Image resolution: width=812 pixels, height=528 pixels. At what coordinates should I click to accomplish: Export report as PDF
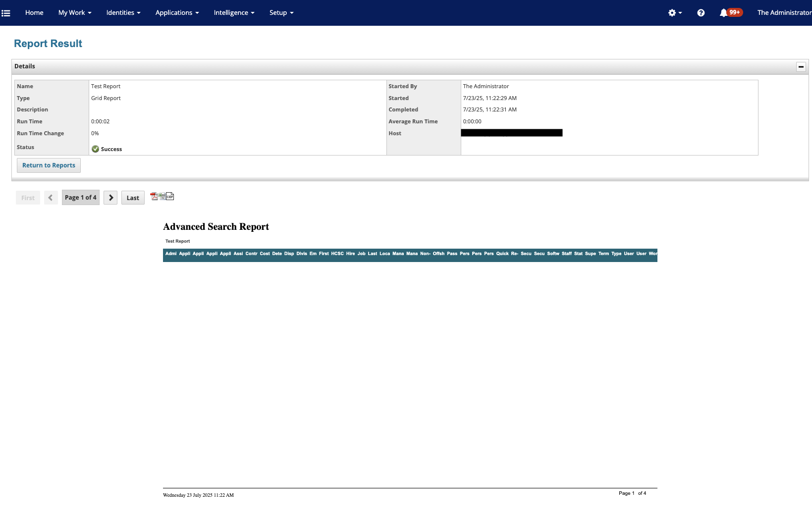coord(154,196)
